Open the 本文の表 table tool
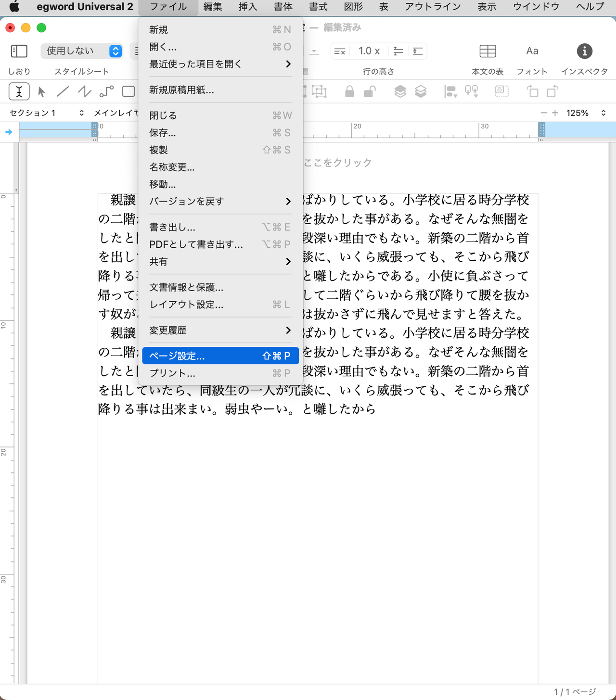This screenshot has width=616, height=700. [x=488, y=51]
